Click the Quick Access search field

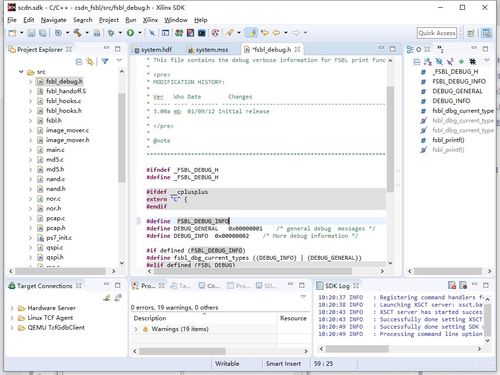pos(437,33)
